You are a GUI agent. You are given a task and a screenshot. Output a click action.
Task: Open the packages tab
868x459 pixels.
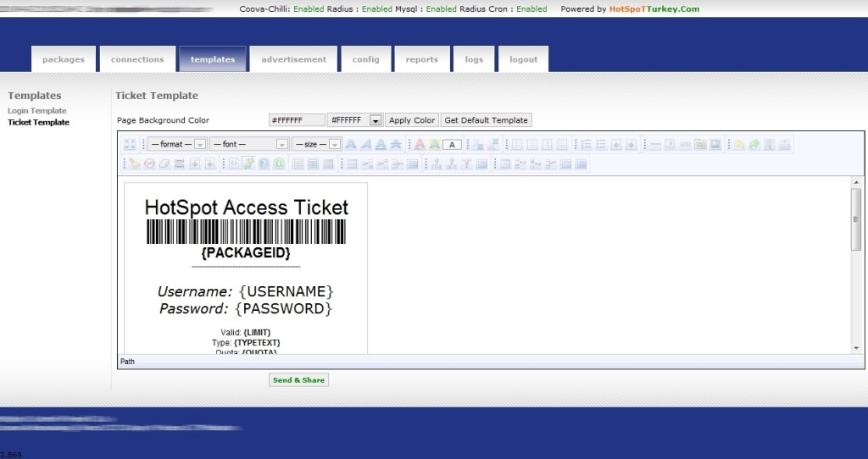pos(64,59)
